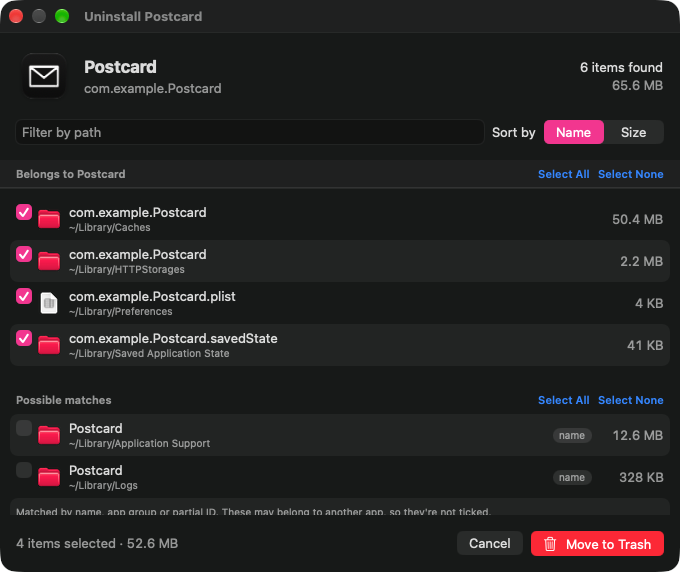Click the Cancel button
Viewport: 680px width, 572px height.
pyautogui.click(x=490, y=543)
